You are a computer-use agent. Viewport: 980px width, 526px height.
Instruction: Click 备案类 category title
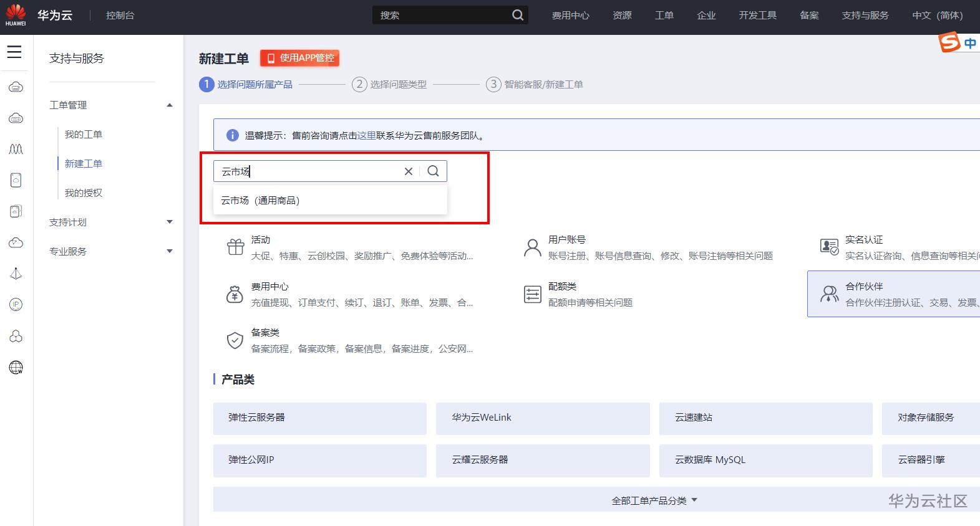pos(265,333)
